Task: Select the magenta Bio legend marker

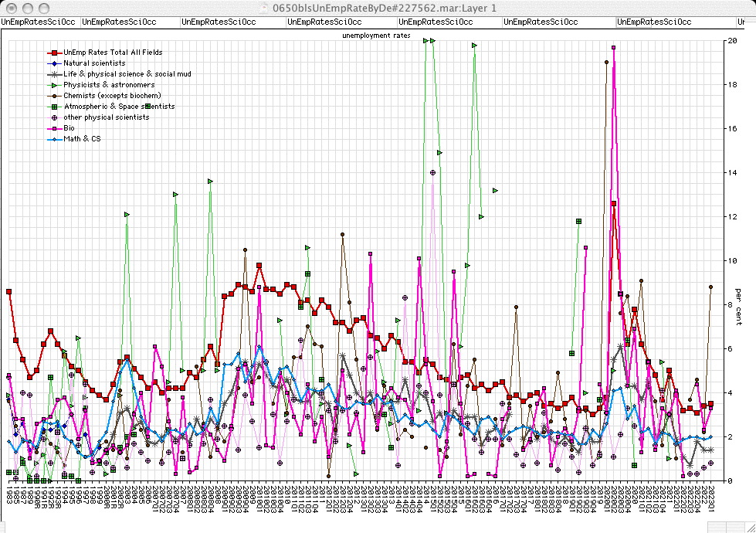Action: [54, 128]
